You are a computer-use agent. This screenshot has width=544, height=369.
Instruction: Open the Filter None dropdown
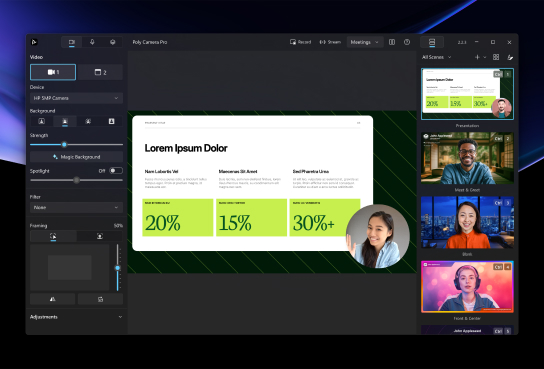pos(76,207)
